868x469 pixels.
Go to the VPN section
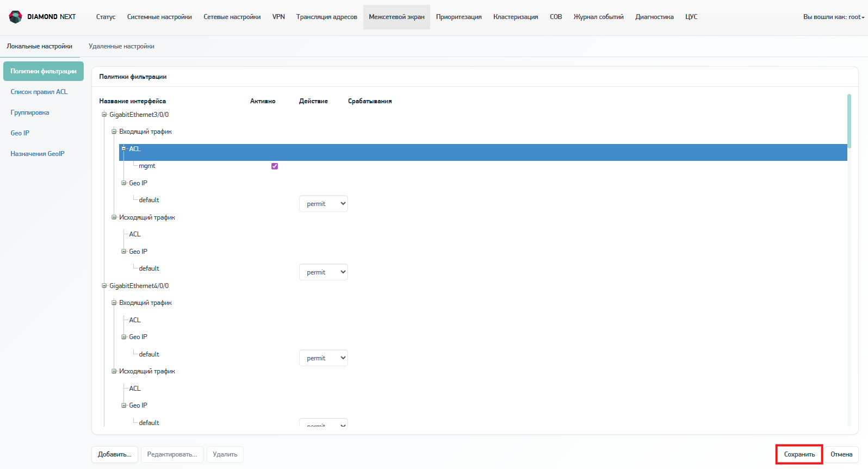pyautogui.click(x=278, y=17)
